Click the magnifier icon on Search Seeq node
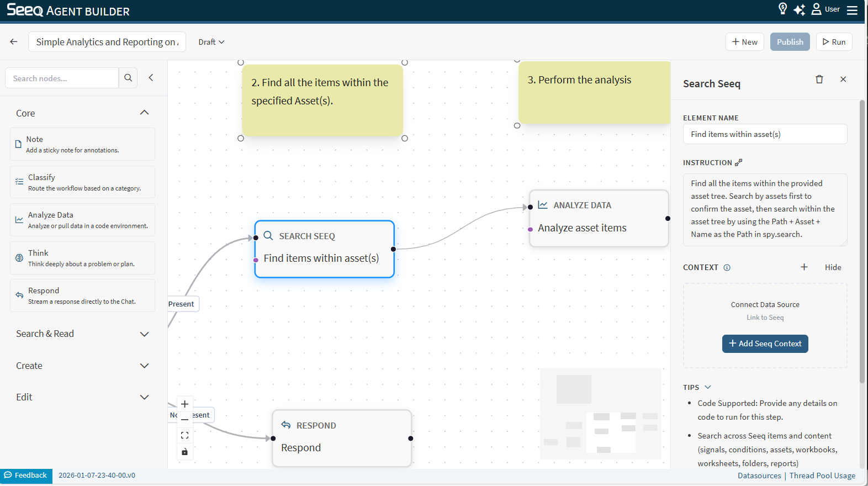This screenshot has width=868, height=486. (x=268, y=236)
